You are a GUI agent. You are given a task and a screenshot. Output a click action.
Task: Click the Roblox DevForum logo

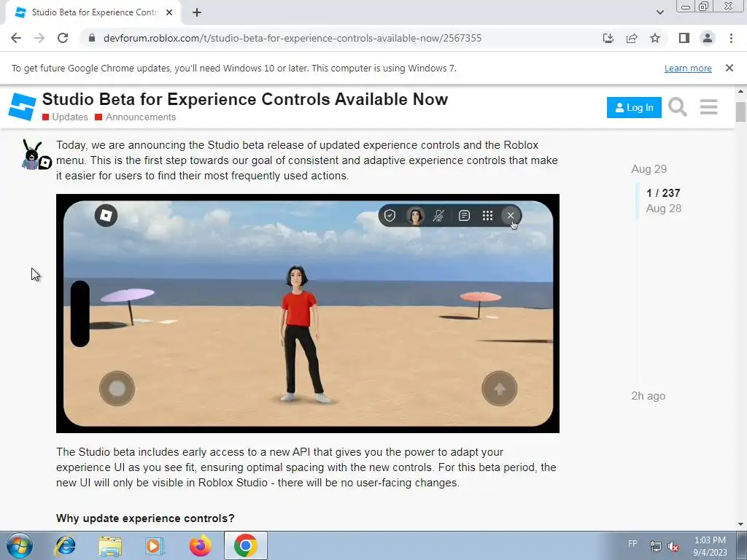pyautogui.click(x=22, y=106)
